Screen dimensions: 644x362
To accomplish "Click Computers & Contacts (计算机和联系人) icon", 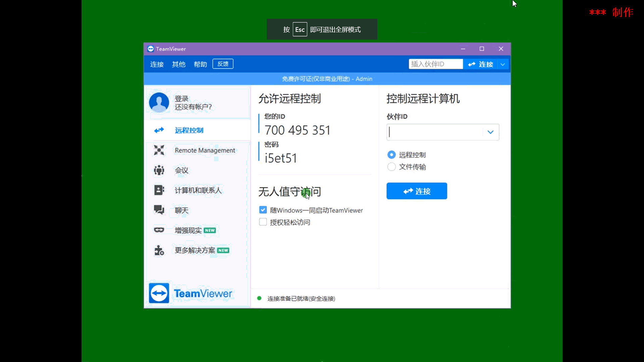I will [x=159, y=190].
